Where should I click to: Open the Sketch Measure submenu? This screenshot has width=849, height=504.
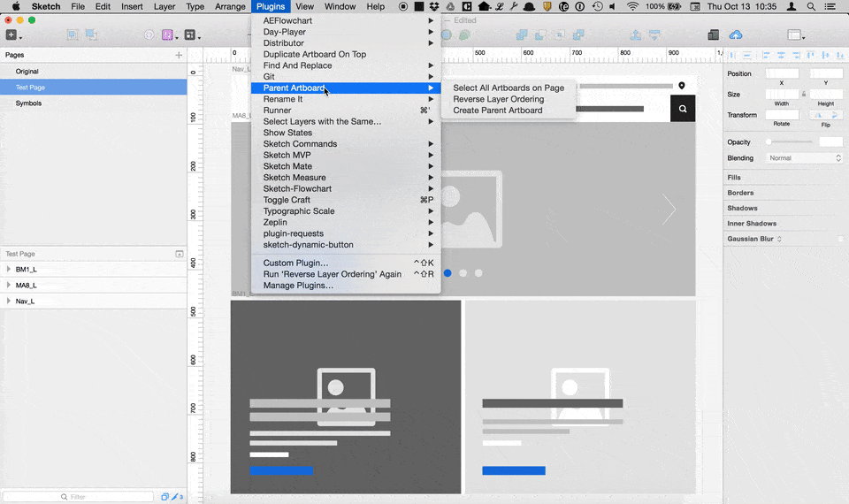pyautogui.click(x=346, y=178)
